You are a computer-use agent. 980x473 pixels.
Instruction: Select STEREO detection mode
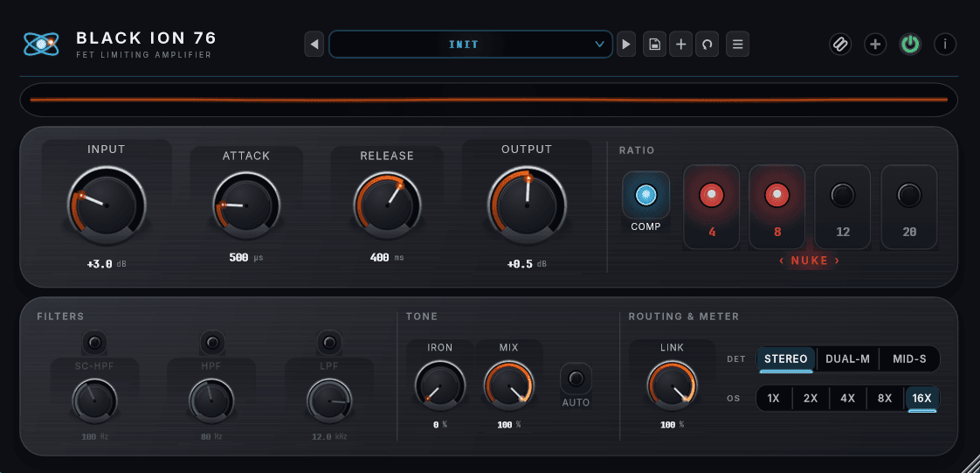785,359
